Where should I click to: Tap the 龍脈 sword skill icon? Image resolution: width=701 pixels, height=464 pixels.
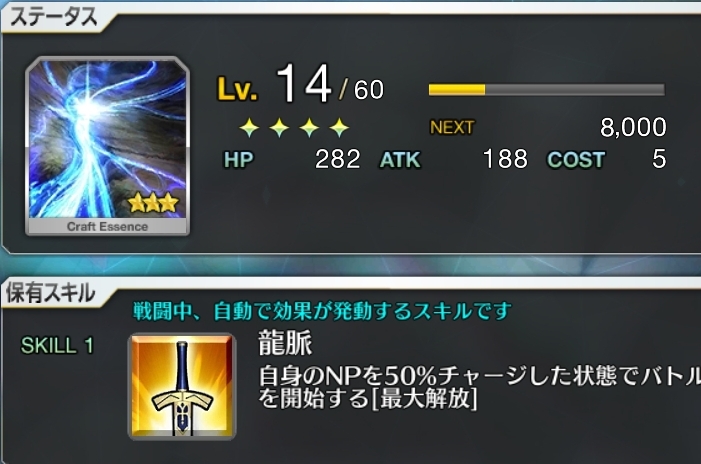coord(182,386)
